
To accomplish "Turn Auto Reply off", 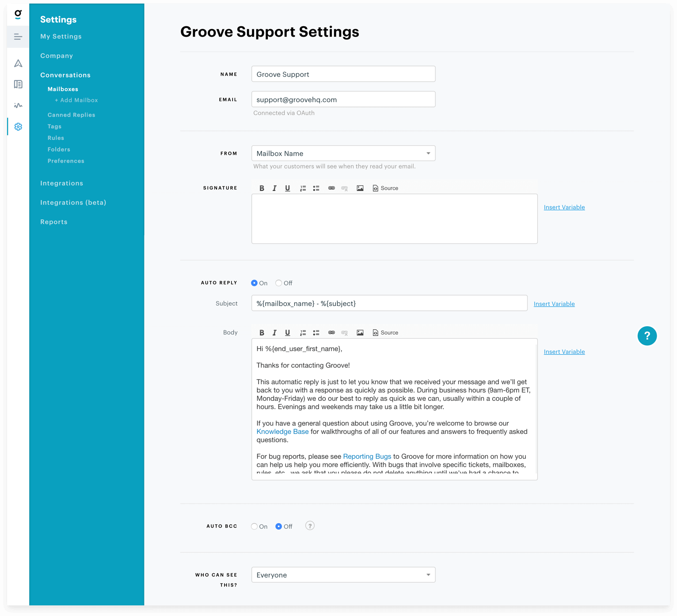I will tap(278, 283).
